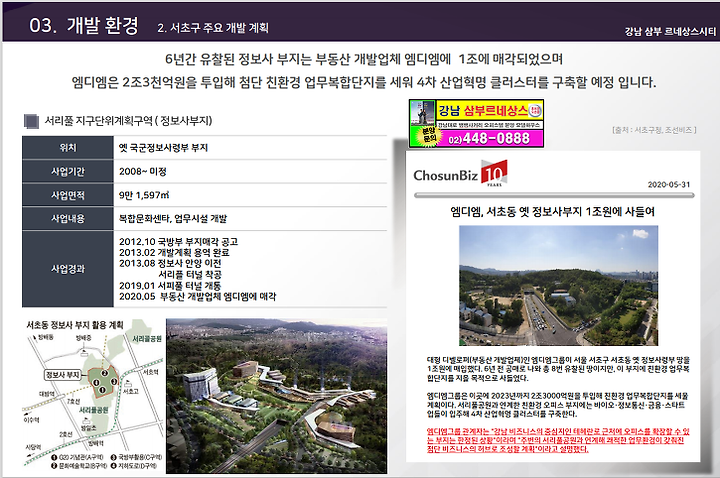Click the article date 2020-05-31
Viewport: 720px width, 478px height.
click(669, 185)
